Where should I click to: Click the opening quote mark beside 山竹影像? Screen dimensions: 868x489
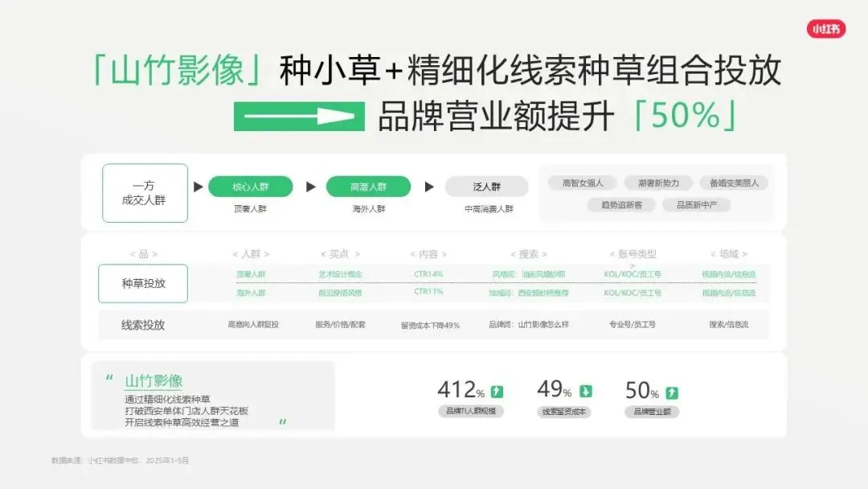pos(109,378)
